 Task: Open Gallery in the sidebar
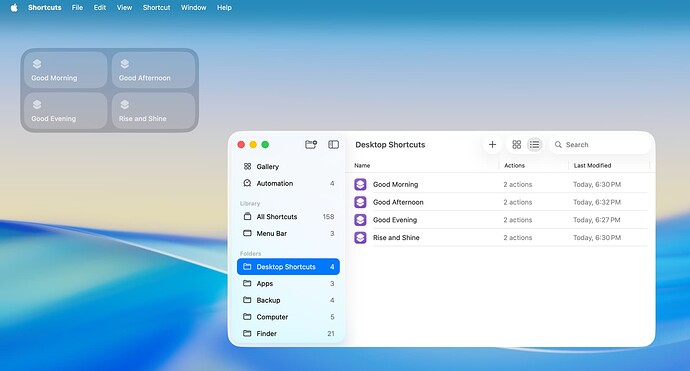(288, 166)
